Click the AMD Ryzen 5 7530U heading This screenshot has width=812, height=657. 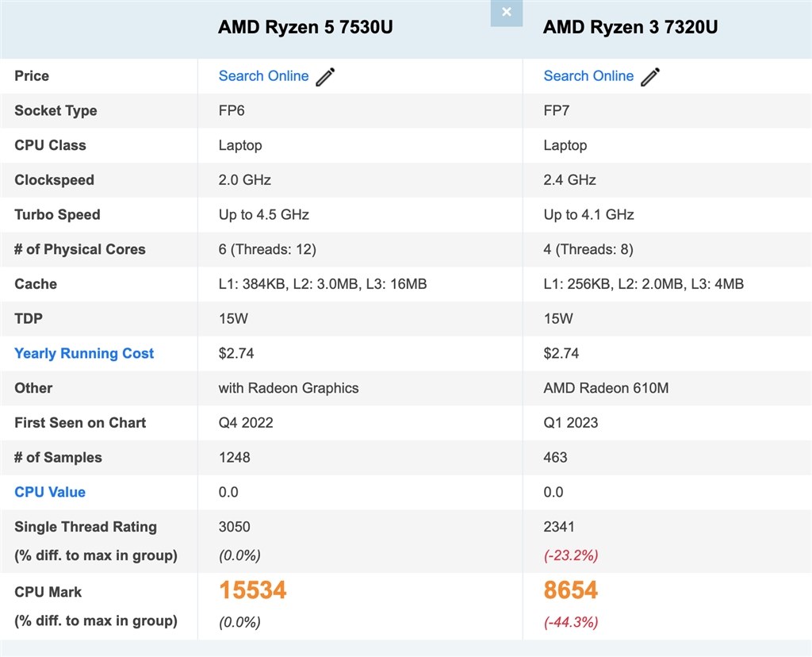[305, 27]
